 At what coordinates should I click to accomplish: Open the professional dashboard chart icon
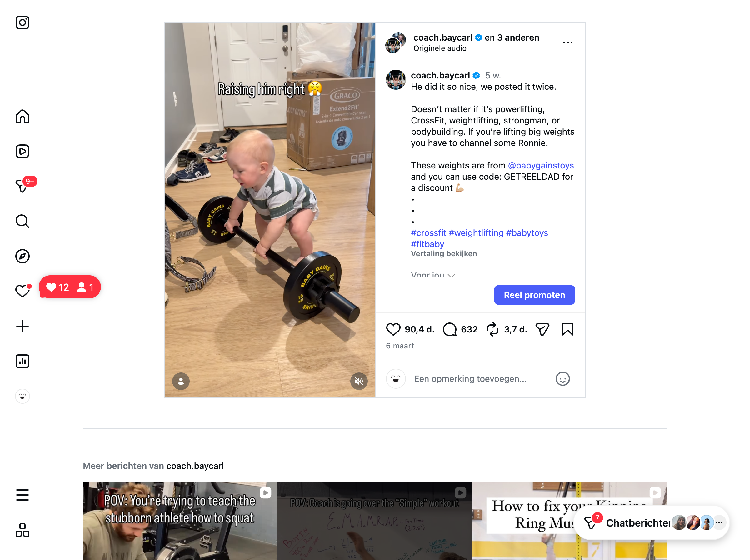(22, 361)
